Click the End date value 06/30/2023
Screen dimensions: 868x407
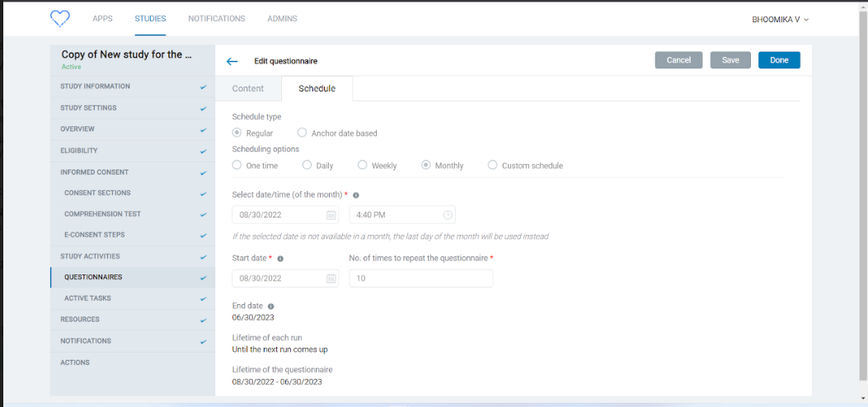click(253, 317)
